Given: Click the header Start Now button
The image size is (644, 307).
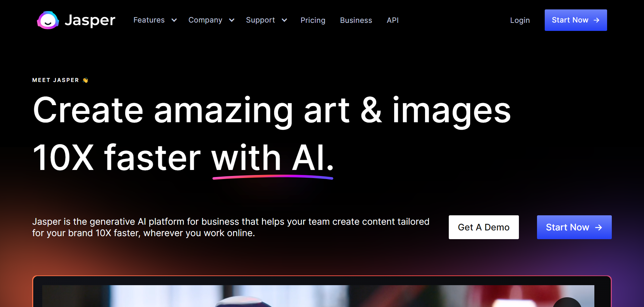Looking at the screenshot, I should click(x=576, y=20).
